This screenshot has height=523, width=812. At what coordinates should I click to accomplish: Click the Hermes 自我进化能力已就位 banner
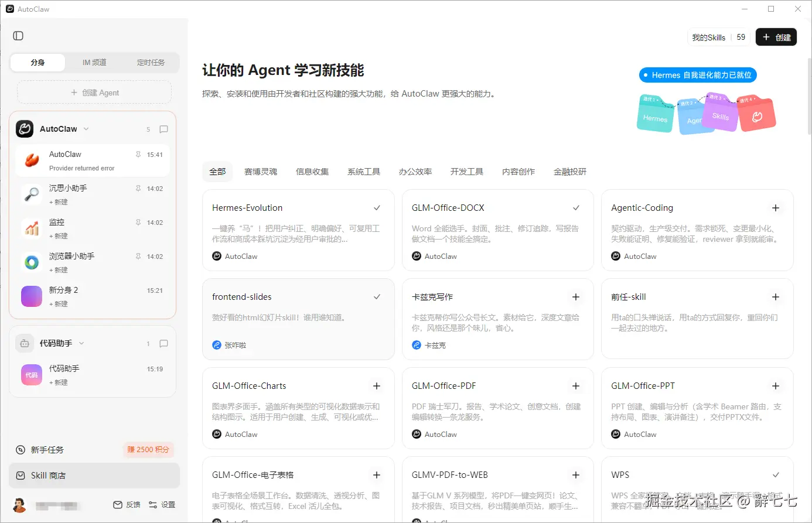pyautogui.click(x=698, y=75)
